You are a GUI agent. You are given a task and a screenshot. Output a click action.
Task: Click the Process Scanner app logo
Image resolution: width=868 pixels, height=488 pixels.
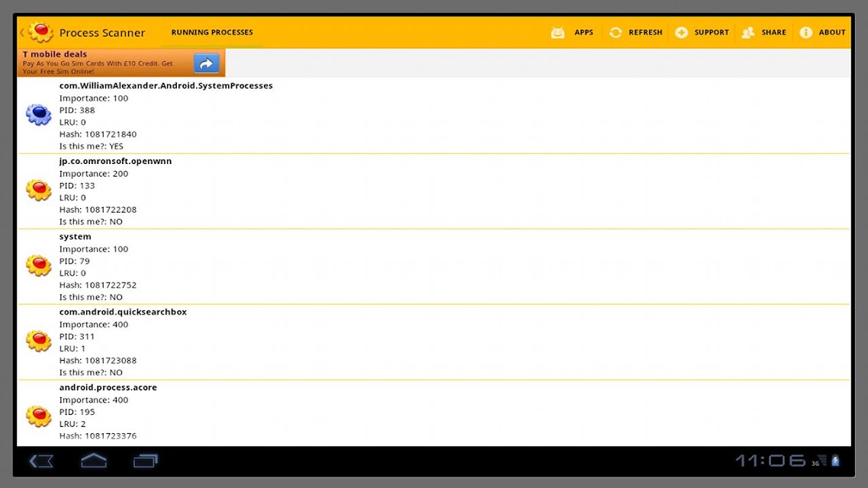[40, 32]
